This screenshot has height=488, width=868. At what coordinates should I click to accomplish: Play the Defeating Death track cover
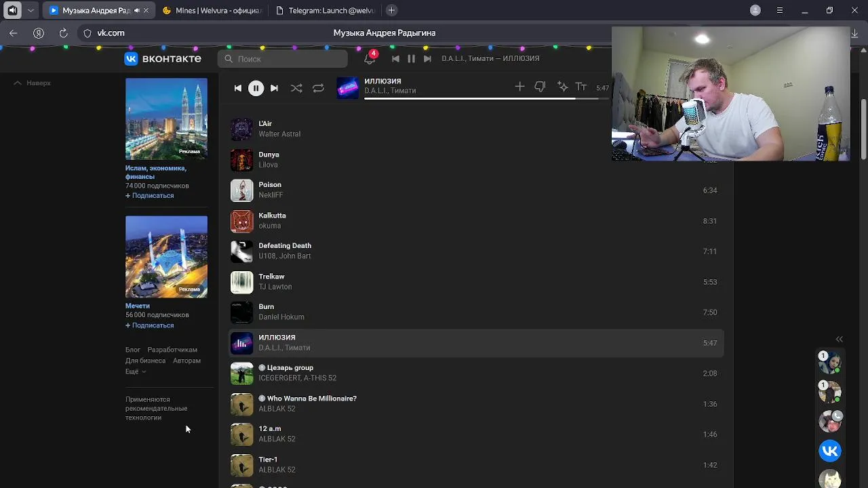241,251
